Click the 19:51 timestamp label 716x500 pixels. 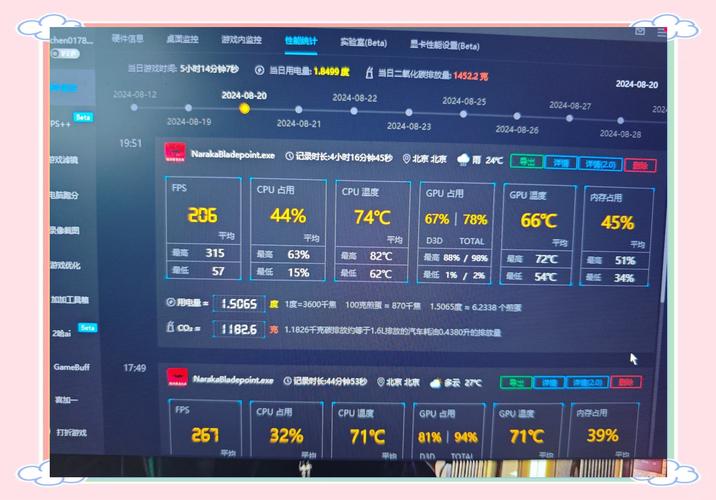pos(131,143)
